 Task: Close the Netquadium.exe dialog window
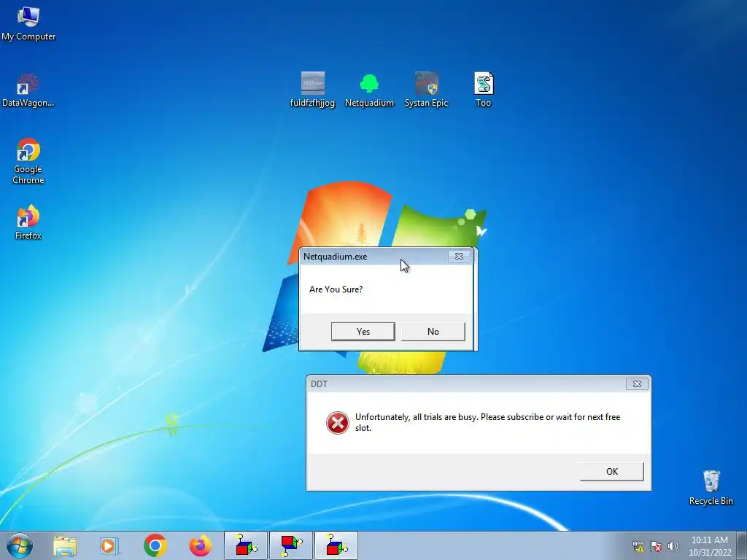point(460,256)
